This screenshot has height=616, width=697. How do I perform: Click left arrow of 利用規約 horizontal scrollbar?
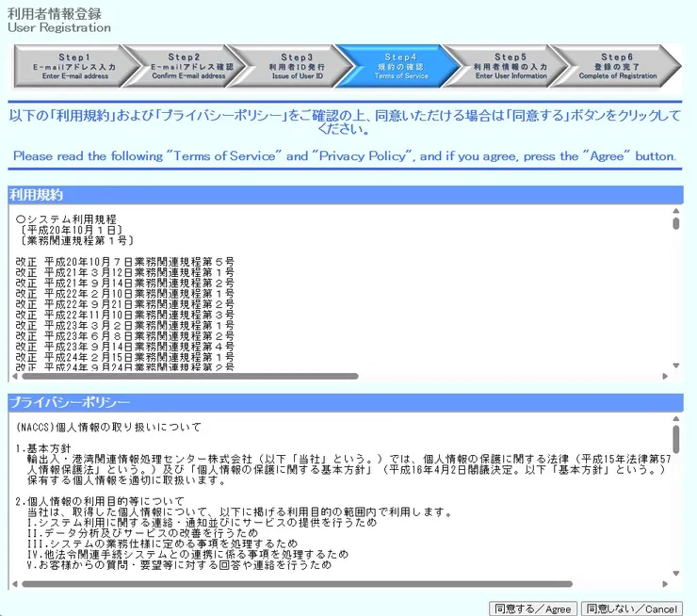coord(15,376)
